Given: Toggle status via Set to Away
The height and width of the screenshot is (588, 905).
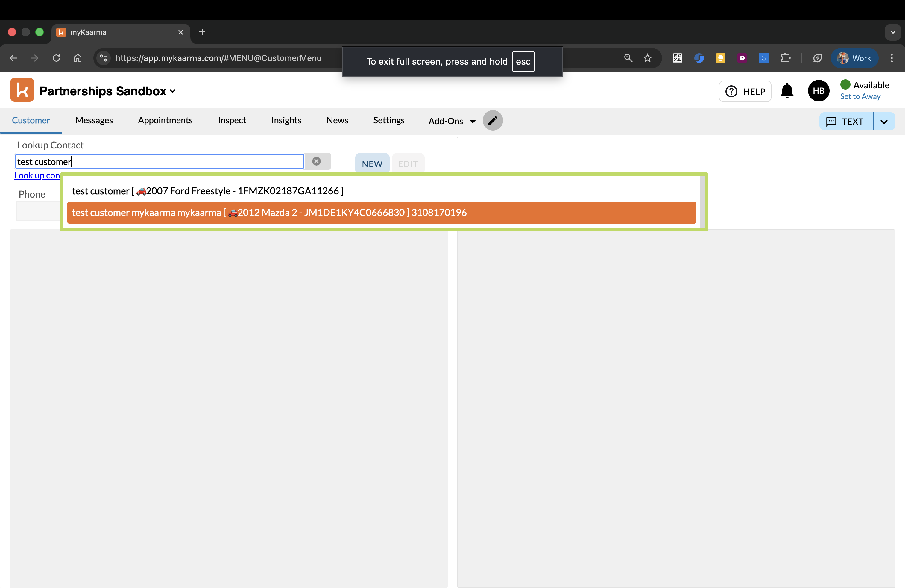Looking at the screenshot, I should tap(860, 97).
